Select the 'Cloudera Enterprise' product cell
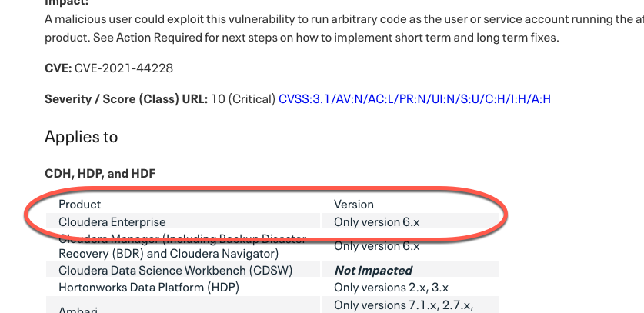Image resolution: width=644 pixels, height=313 pixels. pyautogui.click(x=183, y=221)
